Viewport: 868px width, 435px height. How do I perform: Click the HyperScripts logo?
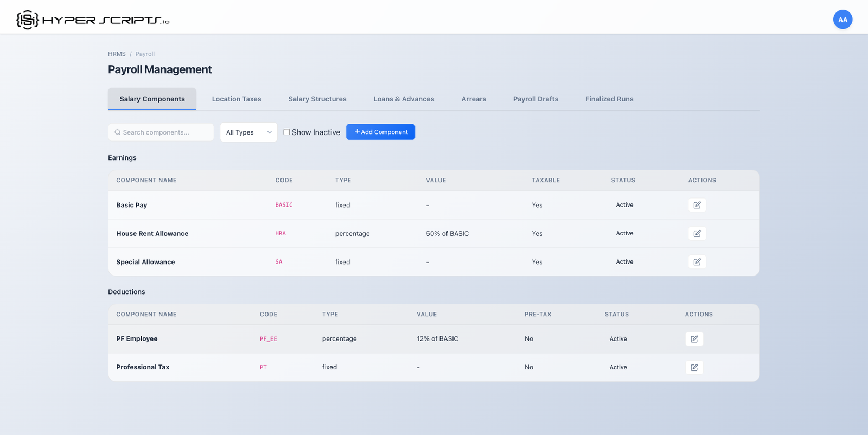coord(92,20)
